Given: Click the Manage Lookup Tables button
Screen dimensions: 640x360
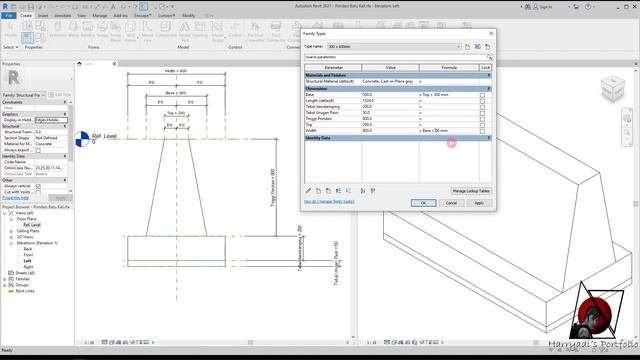Looking at the screenshot, I should (471, 191).
